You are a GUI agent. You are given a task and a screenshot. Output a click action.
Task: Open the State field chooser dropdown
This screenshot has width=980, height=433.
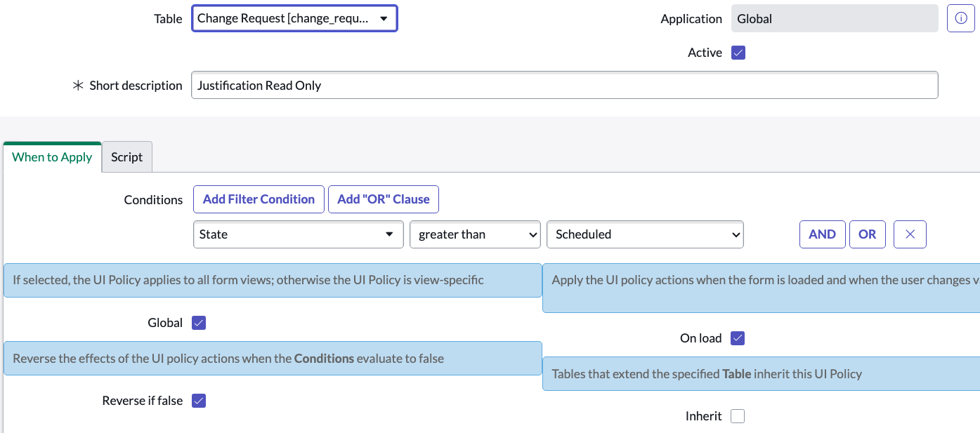(x=298, y=234)
